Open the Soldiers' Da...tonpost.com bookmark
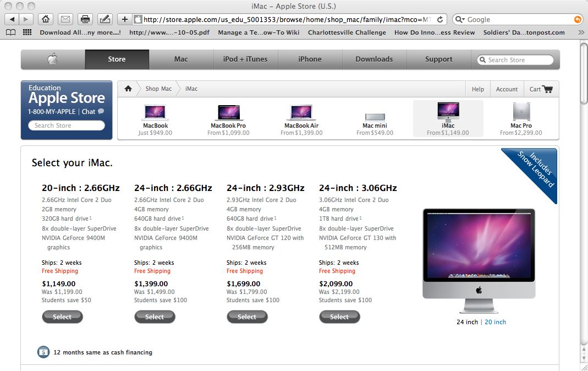Image resolution: width=588 pixels, height=371 pixels. pos(524,32)
